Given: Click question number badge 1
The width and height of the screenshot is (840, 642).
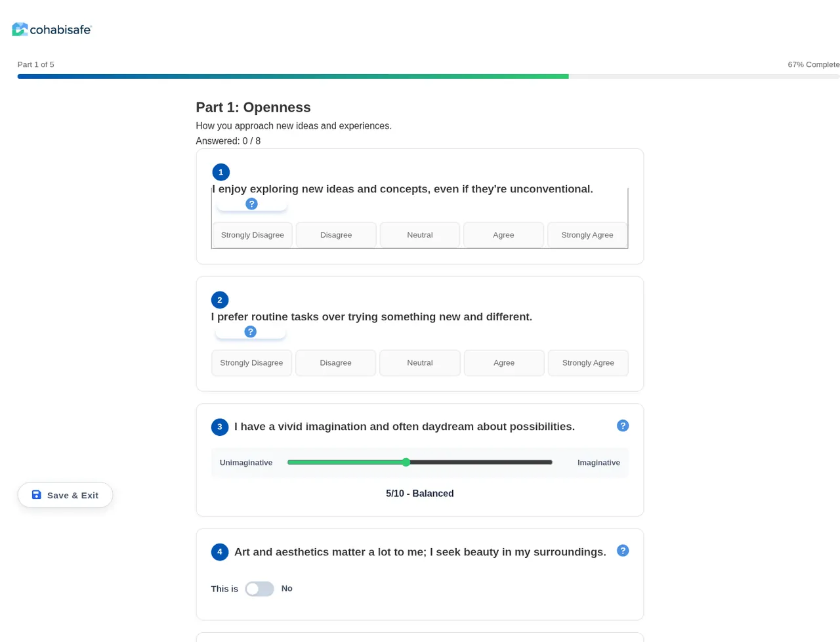Looking at the screenshot, I should [x=221, y=172].
